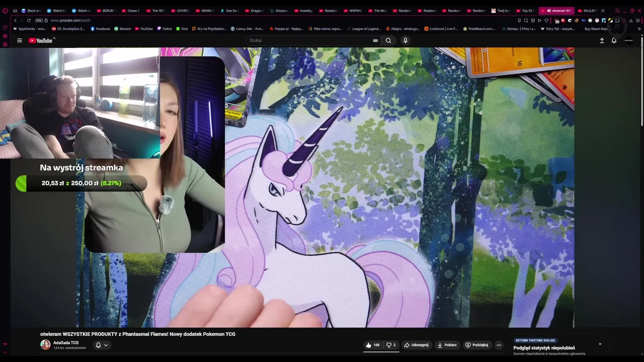The image size is (644, 362).
Task: Open YouTube notifications bell
Action: click(614, 40)
